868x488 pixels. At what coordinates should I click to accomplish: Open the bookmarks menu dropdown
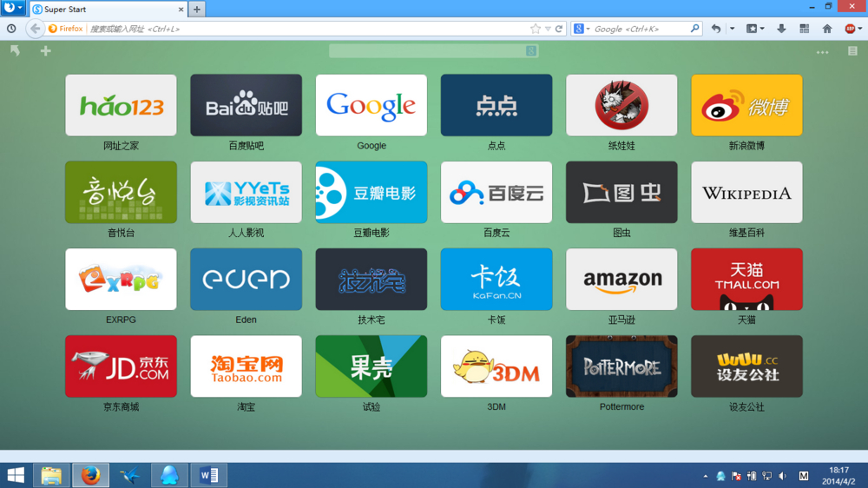[x=755, y=29]
